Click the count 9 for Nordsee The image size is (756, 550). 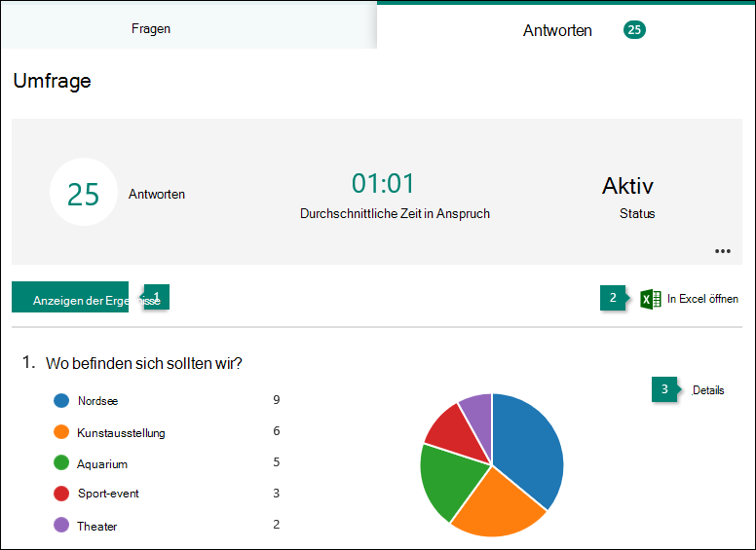tap(277, 400)
